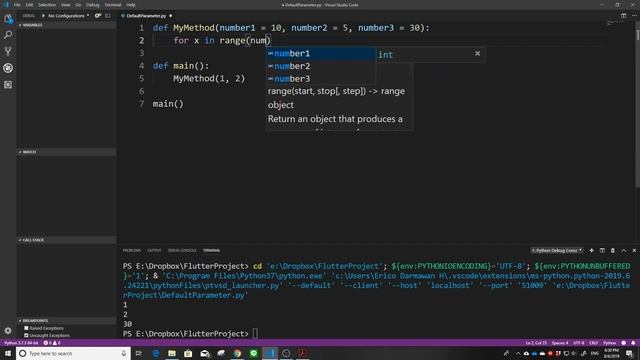Launch Microsoft Edge from taskbar
Screen dimensions: 640x360
click(156, 353)
